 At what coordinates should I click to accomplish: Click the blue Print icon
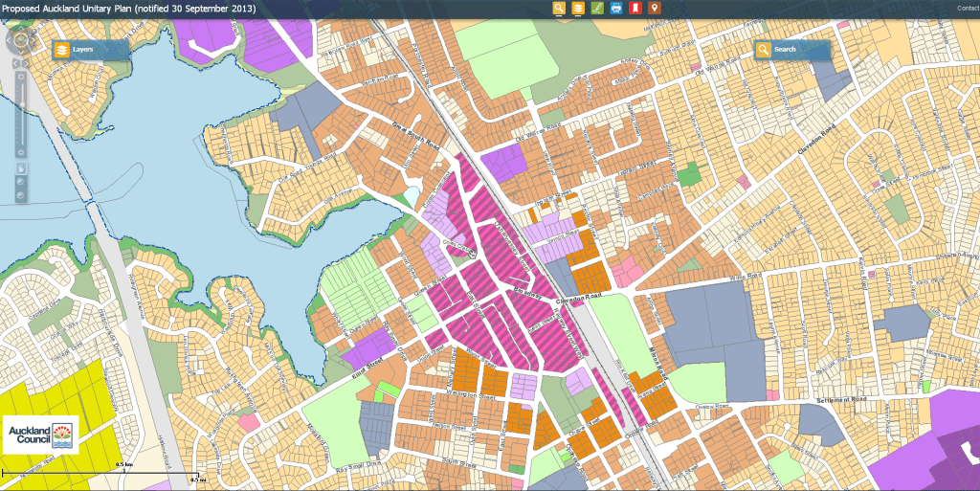pos(616,9)
